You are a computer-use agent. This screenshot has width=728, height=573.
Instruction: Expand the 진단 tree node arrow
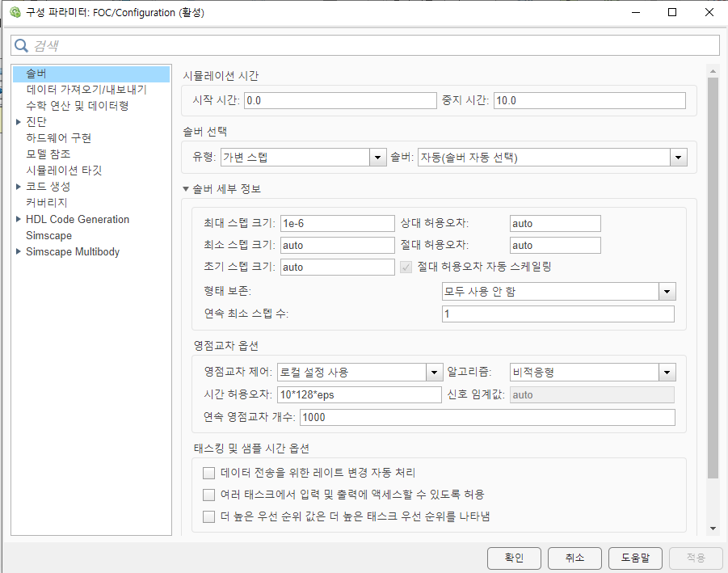pos(18,122)
